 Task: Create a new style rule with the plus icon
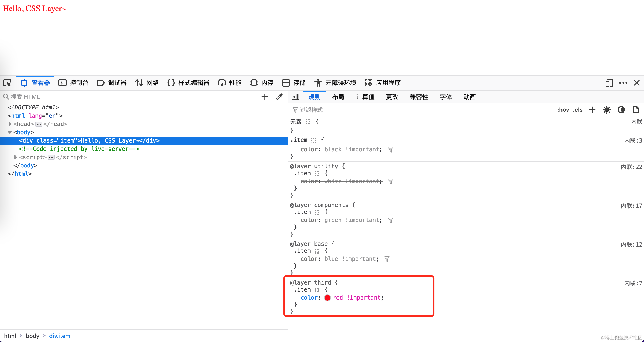click(x=592, y=110)
